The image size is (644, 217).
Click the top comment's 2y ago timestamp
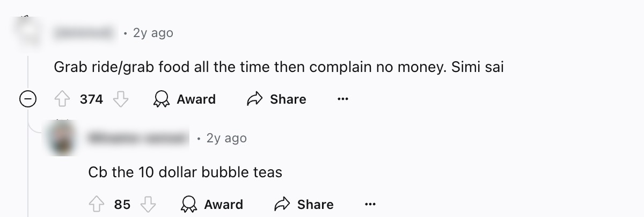tap(153, 33)
